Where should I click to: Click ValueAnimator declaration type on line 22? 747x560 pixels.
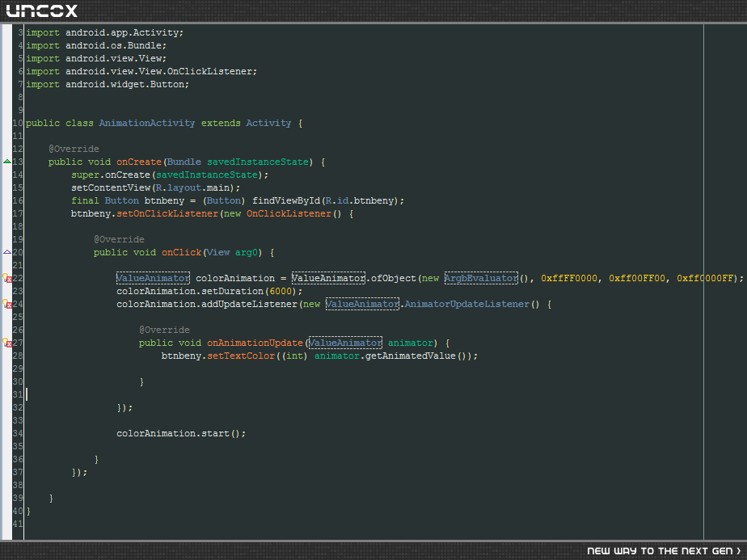coord(153,278)
